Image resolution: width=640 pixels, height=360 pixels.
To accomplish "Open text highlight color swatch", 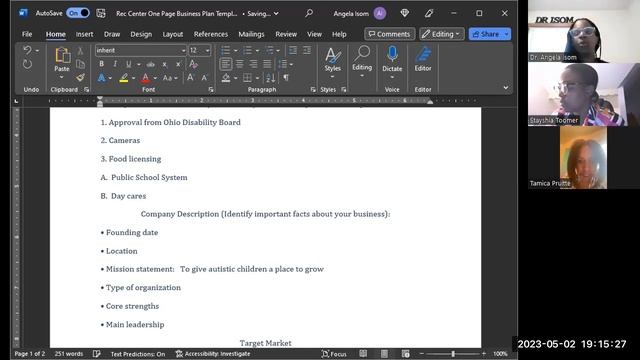I will (124, 78).
